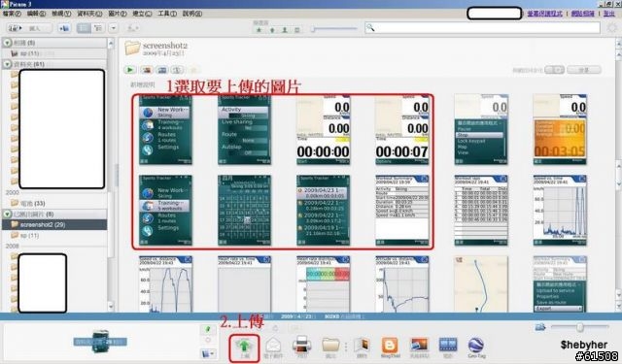Toggle the uploaded photos filter arrow
This screenshot has height=364, width=622.
pyautogui.click(x=272, y=30)
